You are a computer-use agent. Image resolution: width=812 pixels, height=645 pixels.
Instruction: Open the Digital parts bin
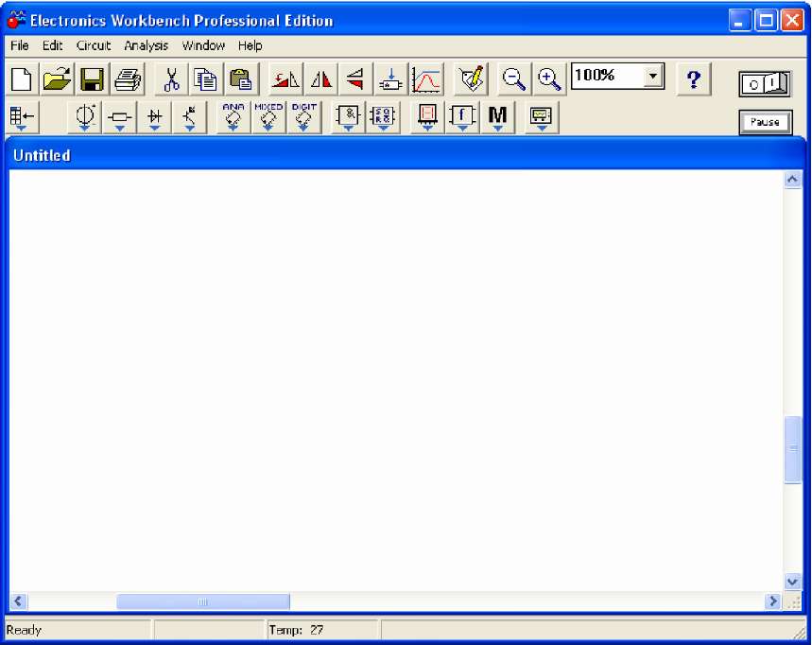(383, 117)
